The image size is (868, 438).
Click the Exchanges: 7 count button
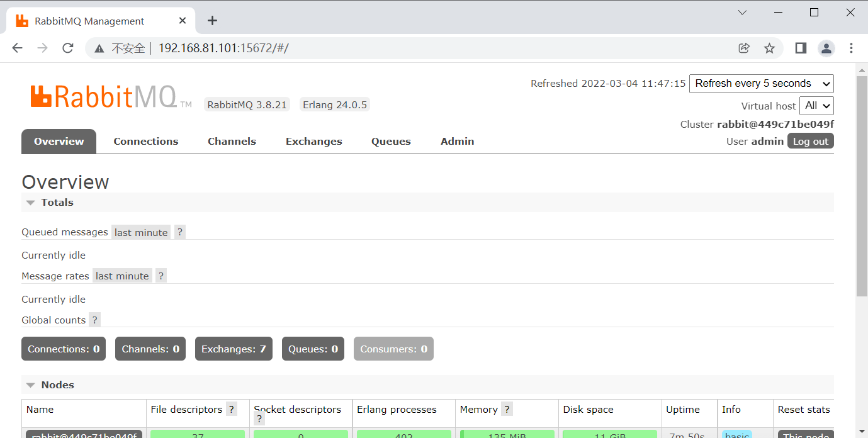click(234, 349)
